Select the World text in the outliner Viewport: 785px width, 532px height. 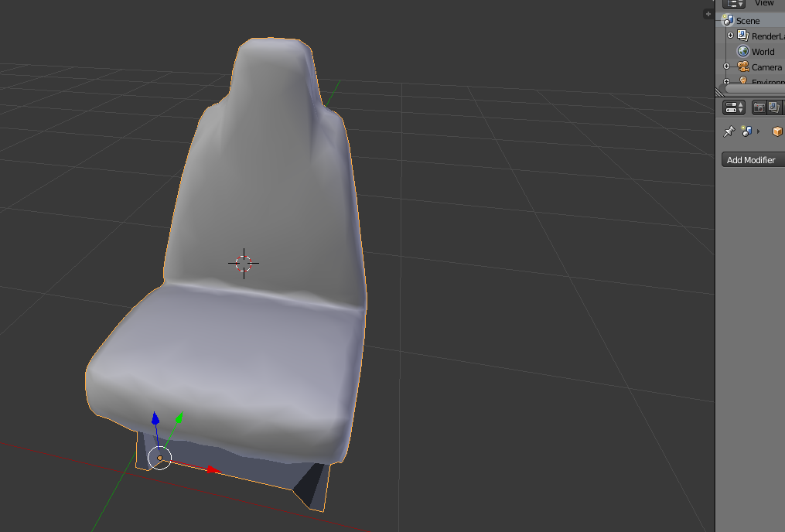coord(763,52)
